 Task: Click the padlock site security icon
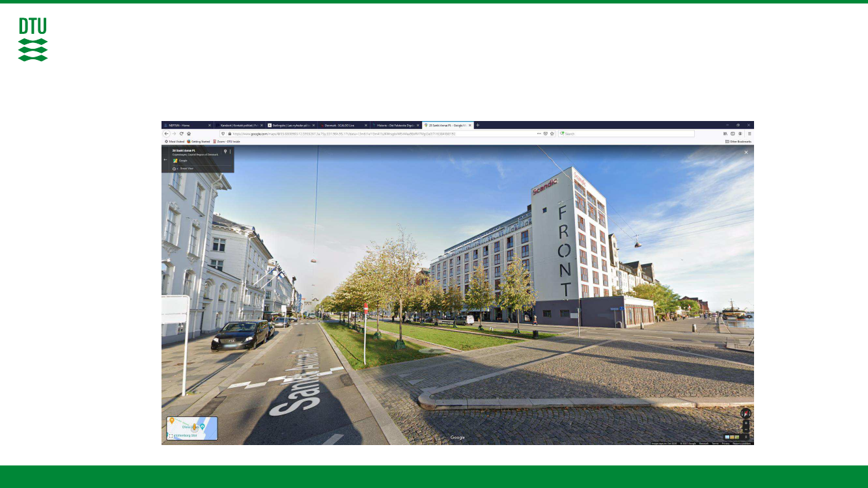coord(229,133)
